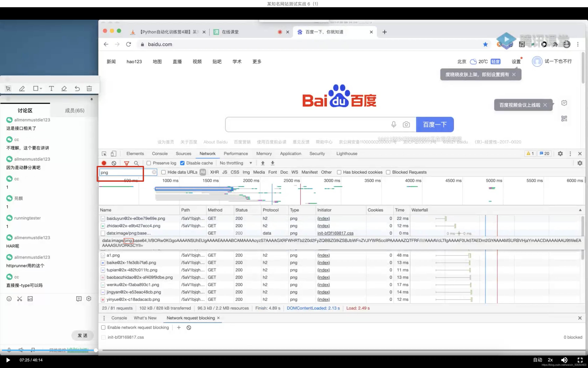Toggle the device toolbar icon
This screenshot has width=588, height=368.
point(114,154)
